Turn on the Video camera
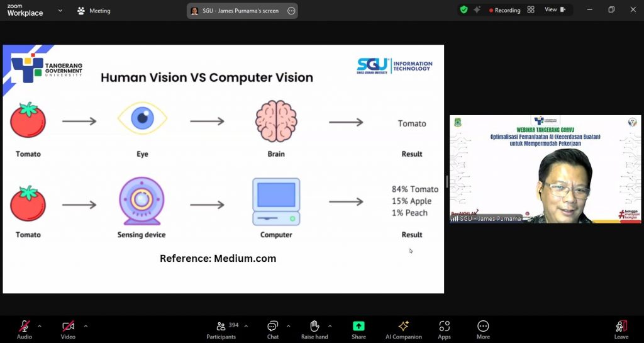Viewport: 644px width, 343px height. pos(68,330)
